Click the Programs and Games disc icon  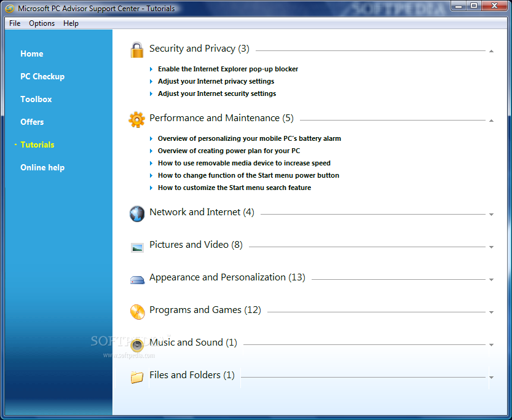(138, 312)
